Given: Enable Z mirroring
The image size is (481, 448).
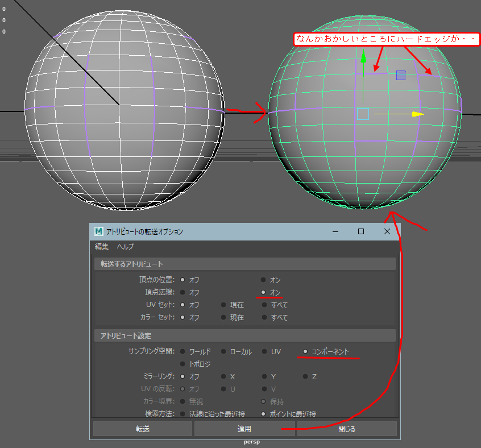Looking at the screenshot, I should point(305,376).
